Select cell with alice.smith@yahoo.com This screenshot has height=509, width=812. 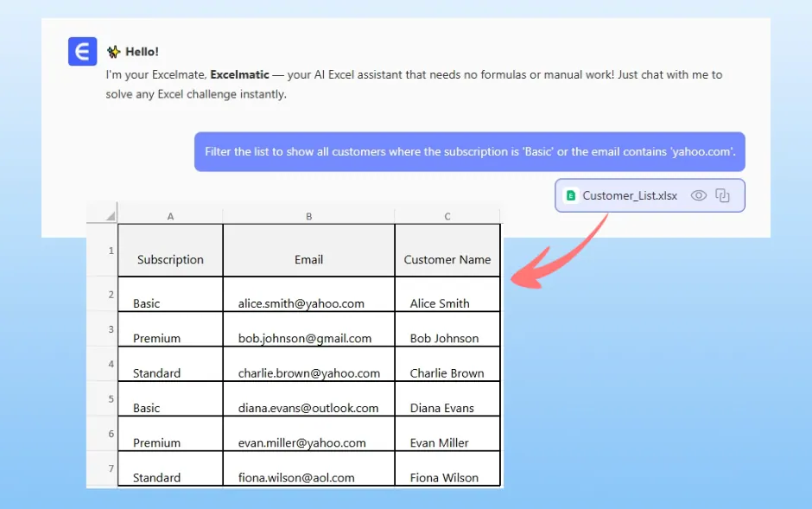click(301, 302)
